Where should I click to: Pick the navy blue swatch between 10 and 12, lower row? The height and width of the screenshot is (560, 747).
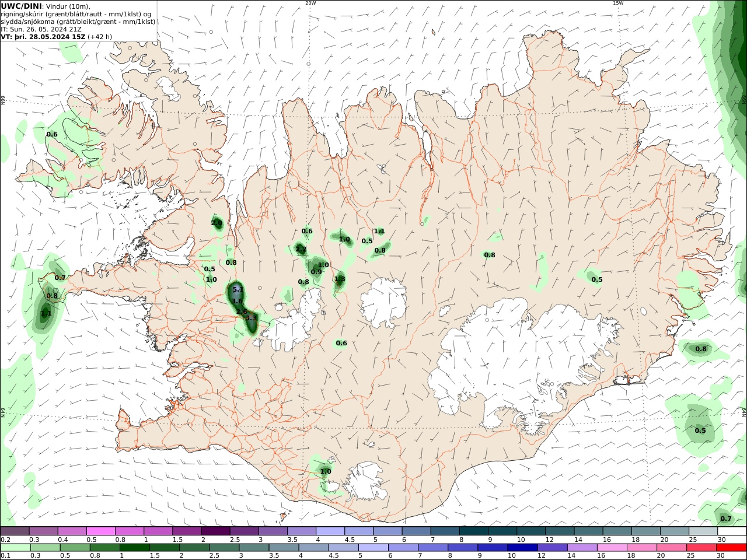[x=522, y=547]
